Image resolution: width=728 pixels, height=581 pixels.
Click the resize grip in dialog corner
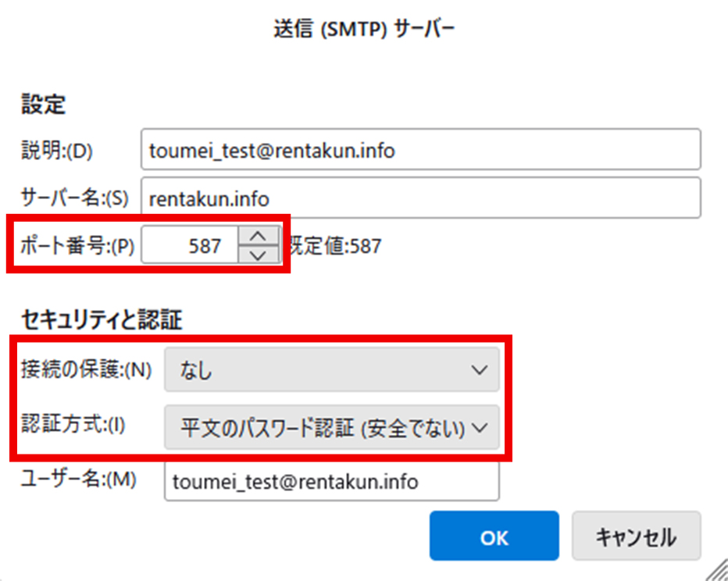pos(717,571)
